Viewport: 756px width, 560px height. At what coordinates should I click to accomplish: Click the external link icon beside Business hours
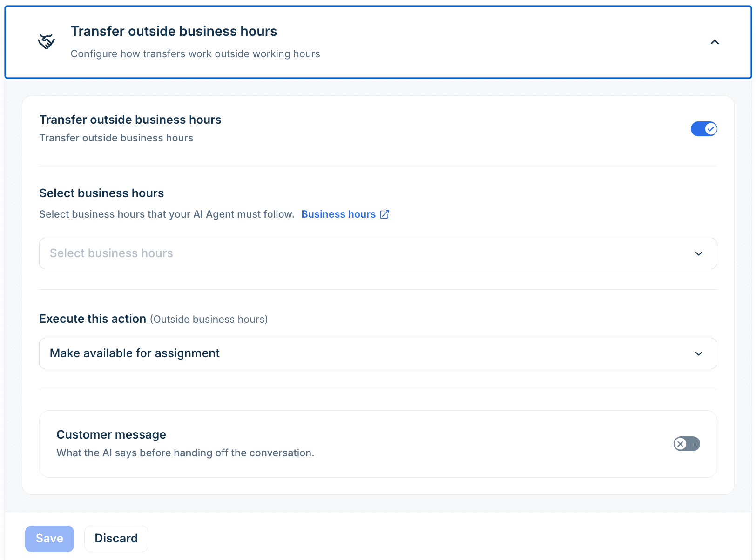385,214
